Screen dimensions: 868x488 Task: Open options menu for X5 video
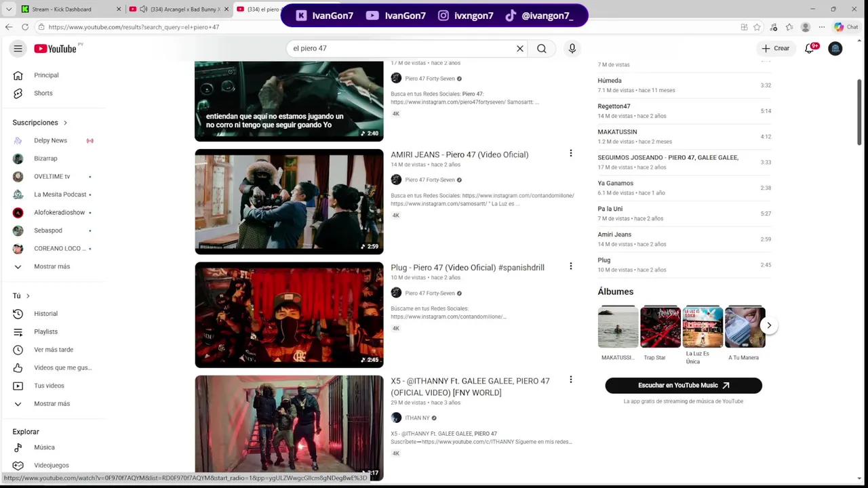571,380
